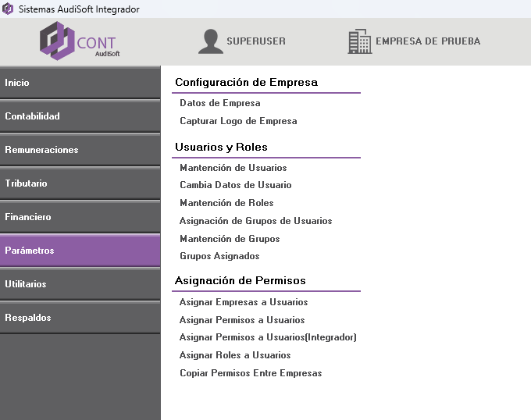This screenshot has height=420, width=531.
Task: Click Capturar Logo de Empresa
Action: pos(238,121)
